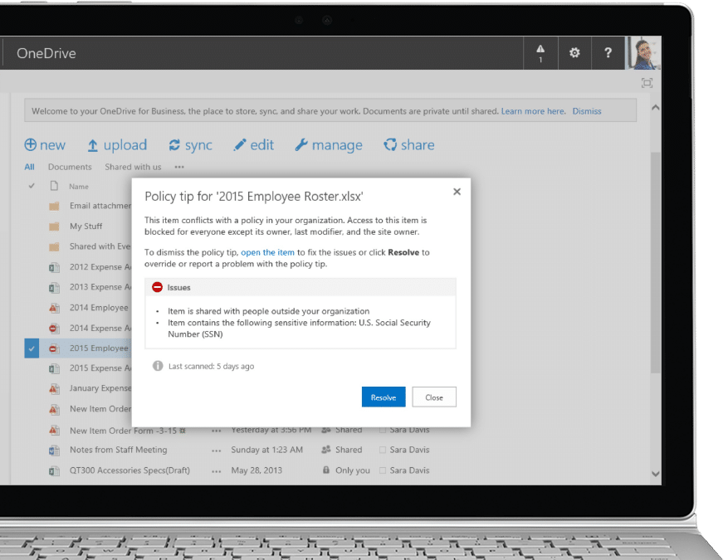728x560 pixels.
Task: Close the policy tip dialog with X
Action: click(x=457, y=192)
